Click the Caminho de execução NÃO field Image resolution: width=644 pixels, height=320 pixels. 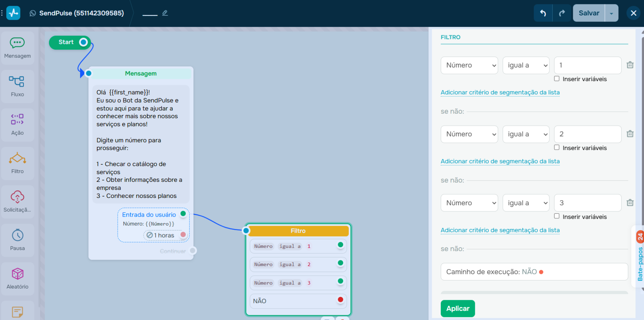pyautogui.click(x=534, y=272)
